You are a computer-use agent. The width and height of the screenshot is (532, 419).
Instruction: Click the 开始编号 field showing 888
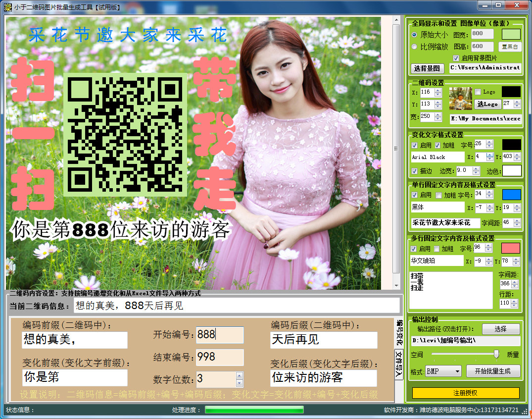point(220,335)
